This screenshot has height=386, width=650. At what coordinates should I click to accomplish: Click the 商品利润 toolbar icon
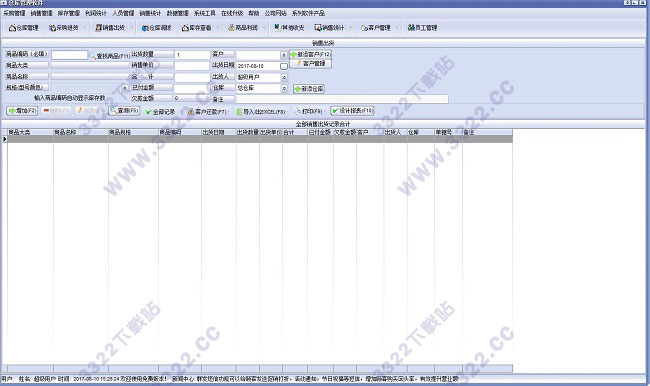(x=243, y=28)
